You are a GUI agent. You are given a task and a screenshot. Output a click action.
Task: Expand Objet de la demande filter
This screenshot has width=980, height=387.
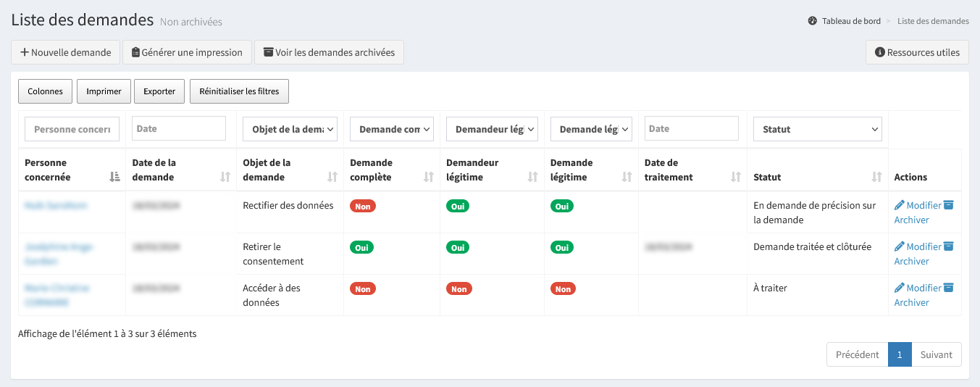(290, 129)
